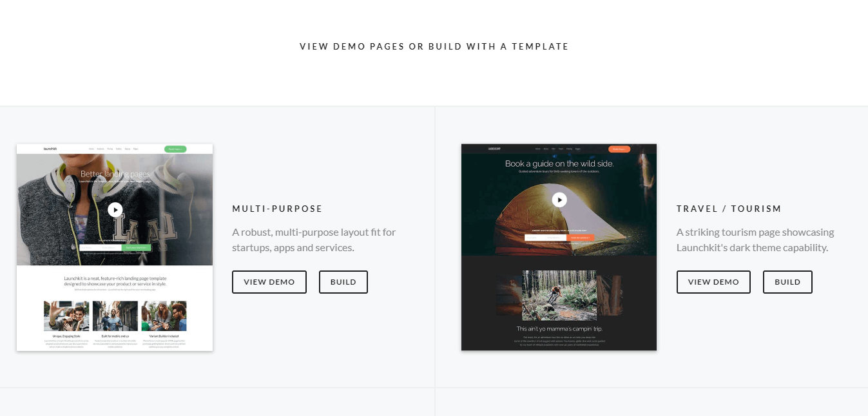This screenshot has height=416, width=868.
Task: Click the Launchkit dark theme description text
Action: coord(755,240)
